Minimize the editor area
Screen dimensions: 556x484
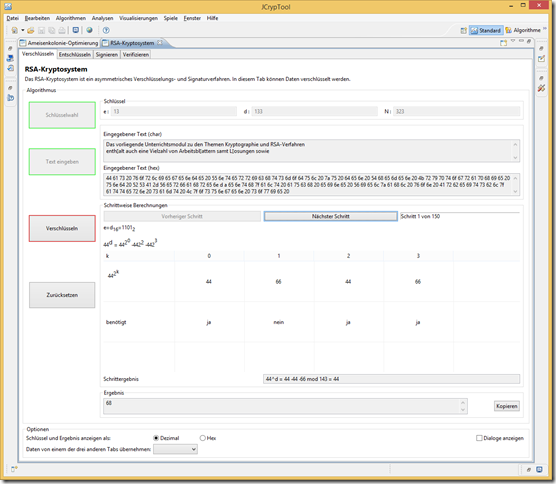[521, 41]
